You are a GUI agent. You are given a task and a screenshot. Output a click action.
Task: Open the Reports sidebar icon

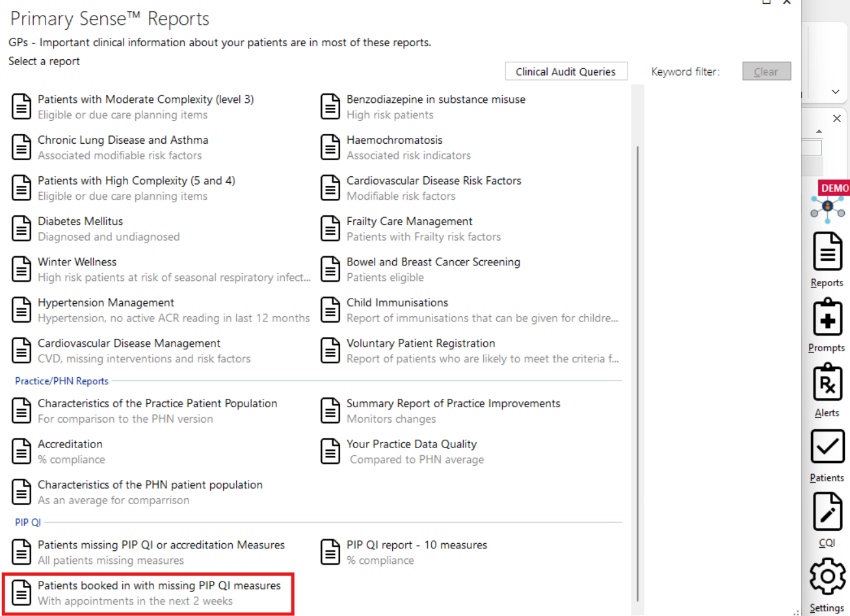(x=827, y=251)
